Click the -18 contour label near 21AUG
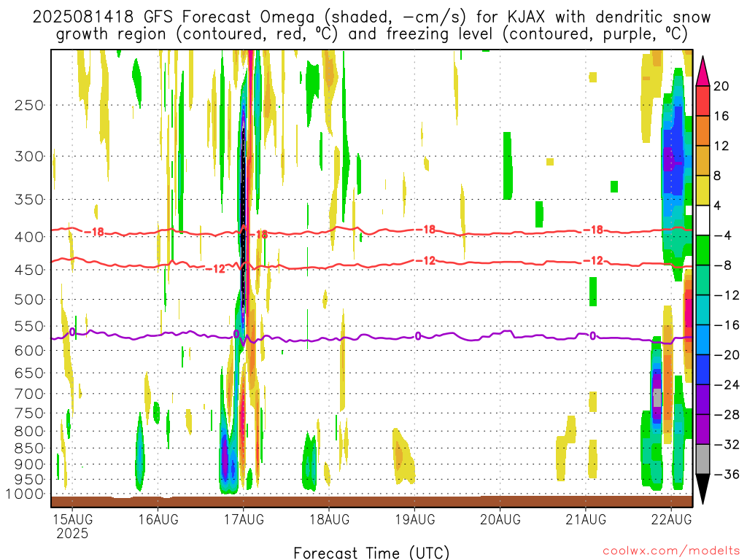The width and height of the screenshot is (747, 560). pyautogui.click(x=594, y=230)
